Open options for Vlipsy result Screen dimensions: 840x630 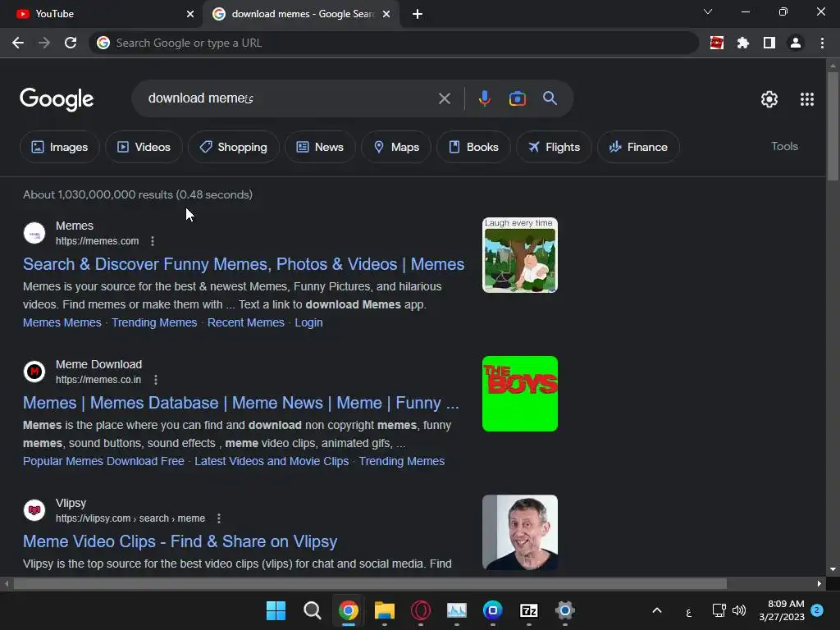coord(218,518)
